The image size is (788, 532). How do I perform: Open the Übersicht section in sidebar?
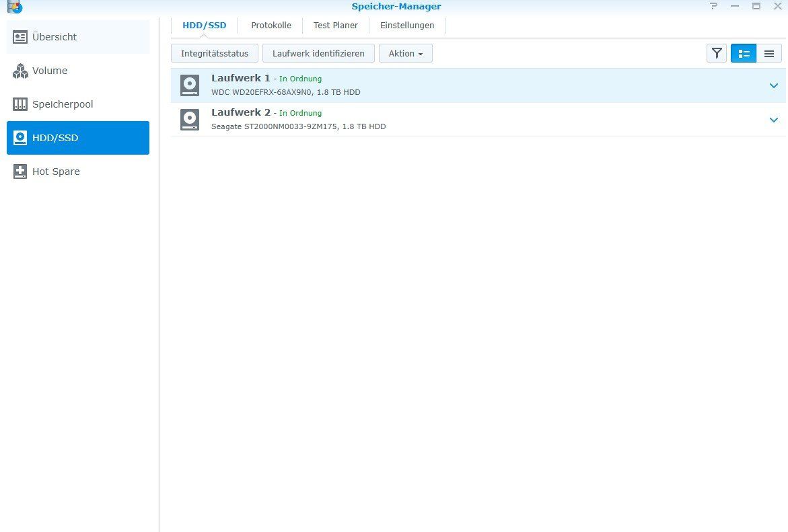pyautogui.click(x=78, y=37)
